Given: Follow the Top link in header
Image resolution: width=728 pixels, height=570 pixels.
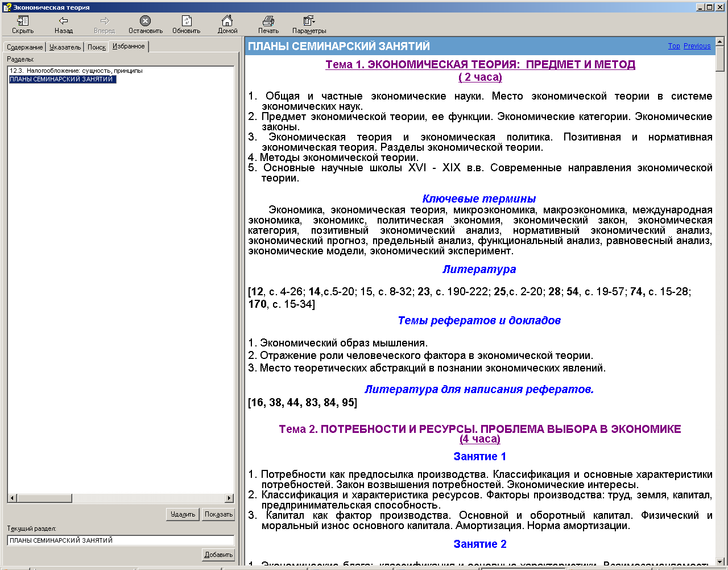Looking at the screenshot, I should (674, 46).
